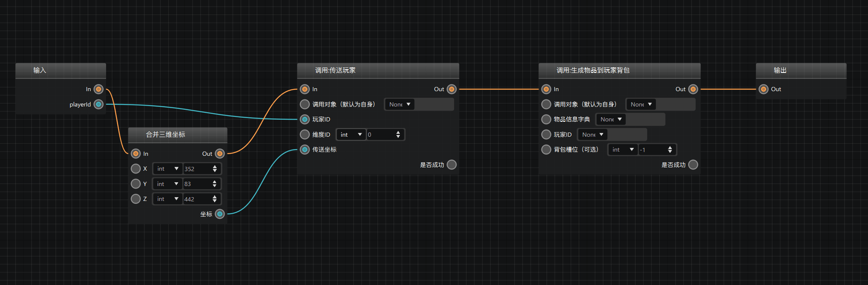868x285 pixels.
Task: Click the 是否成功 port on 生成物品到玩家背包 node
Action: 693,165
